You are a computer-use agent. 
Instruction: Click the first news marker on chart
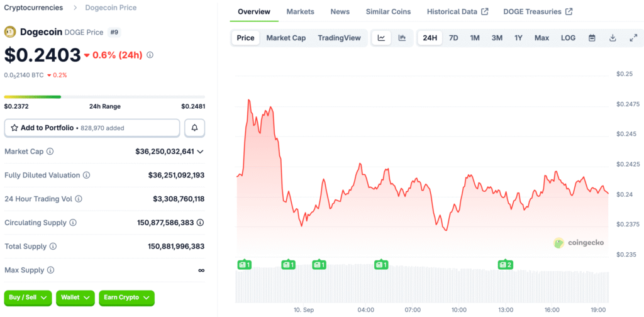click(x=245, y=265)
